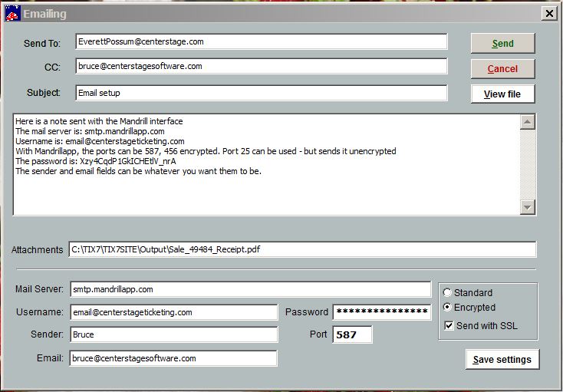The height and width of the screenshot is (392, 563).
Task: Focus the CC address field
Action: tap(262, 66)
